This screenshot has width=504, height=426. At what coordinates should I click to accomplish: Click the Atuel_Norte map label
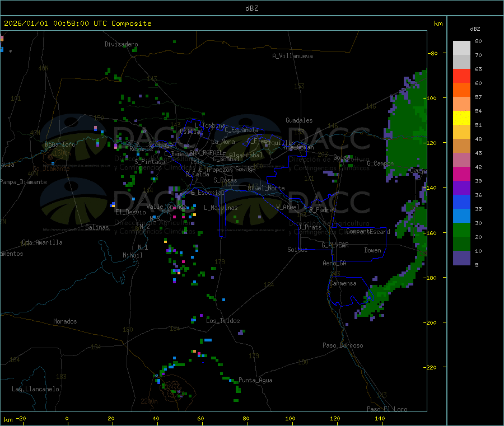click(x=266, y=188)
